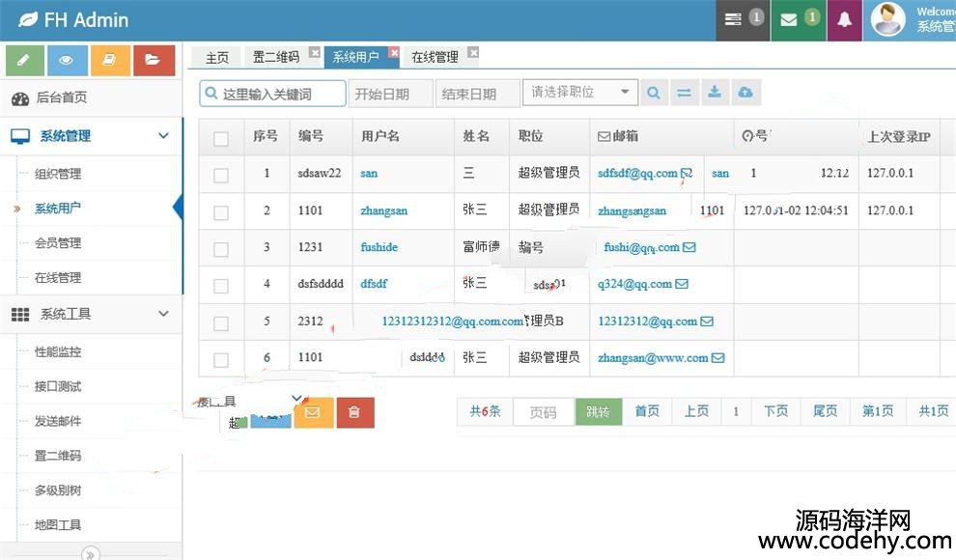The width and height of the screenshot is (956, 560).
Task: Open 性能监控 in the sidebar
Action: pos(58,351)
